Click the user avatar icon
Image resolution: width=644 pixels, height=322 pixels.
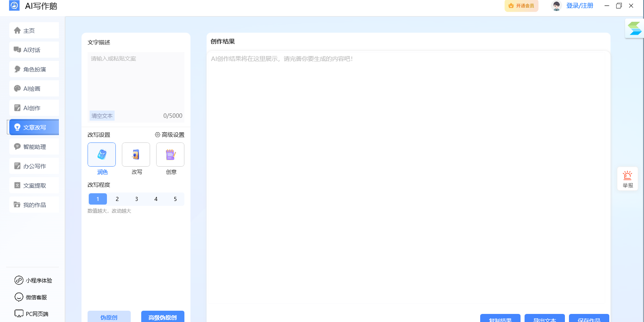pyautogui.click(x=556, y=6)
